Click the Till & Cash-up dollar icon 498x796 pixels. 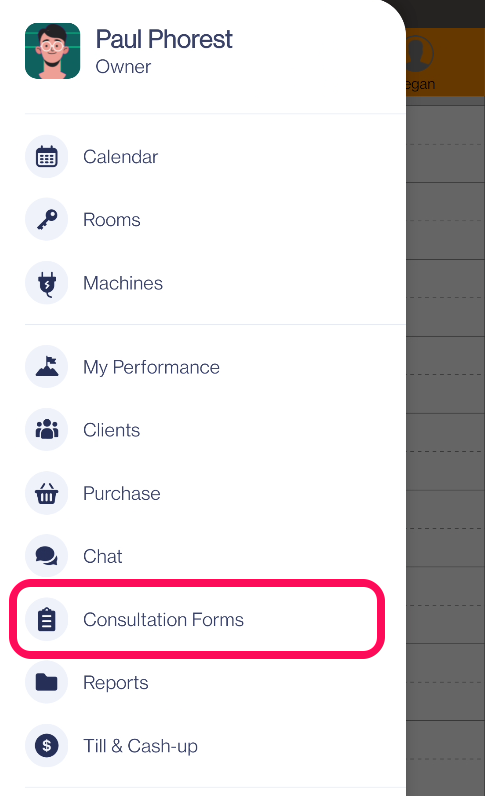point(46,746)
